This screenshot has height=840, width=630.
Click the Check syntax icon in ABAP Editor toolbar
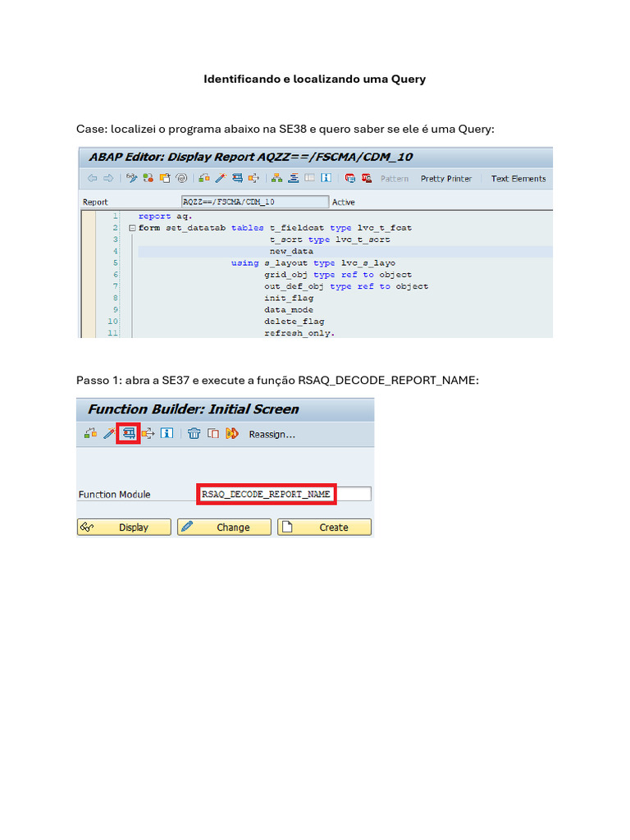pos(204,178)
